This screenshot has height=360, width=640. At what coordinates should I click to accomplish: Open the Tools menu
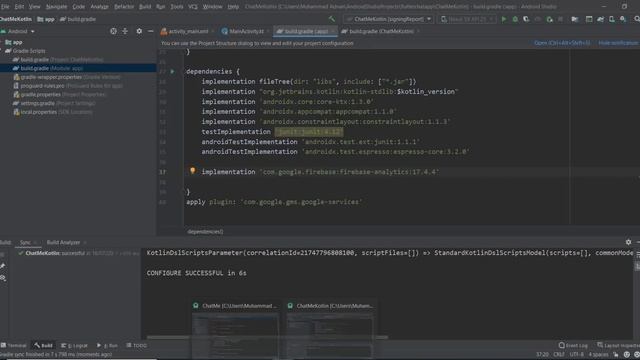point(177,7)
